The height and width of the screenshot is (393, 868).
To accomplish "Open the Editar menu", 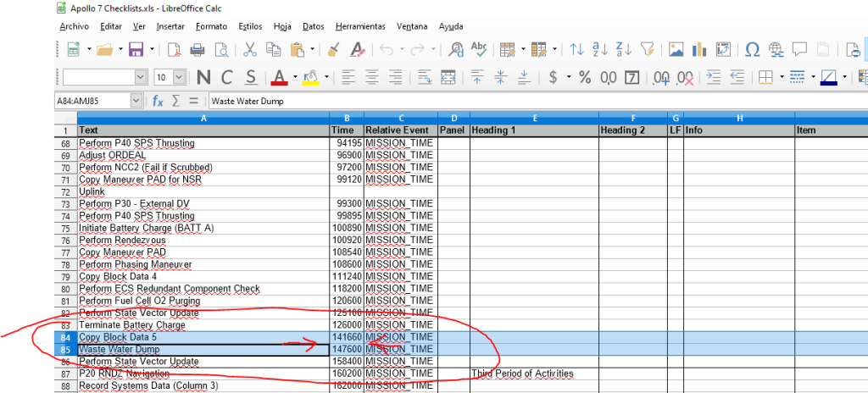I will point(111,26).
